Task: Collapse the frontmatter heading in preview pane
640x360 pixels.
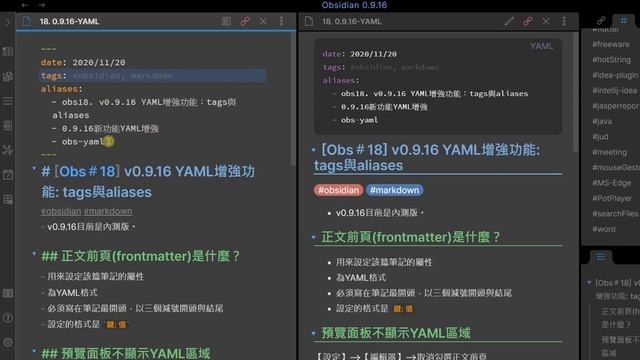Action: coord(313,237)
